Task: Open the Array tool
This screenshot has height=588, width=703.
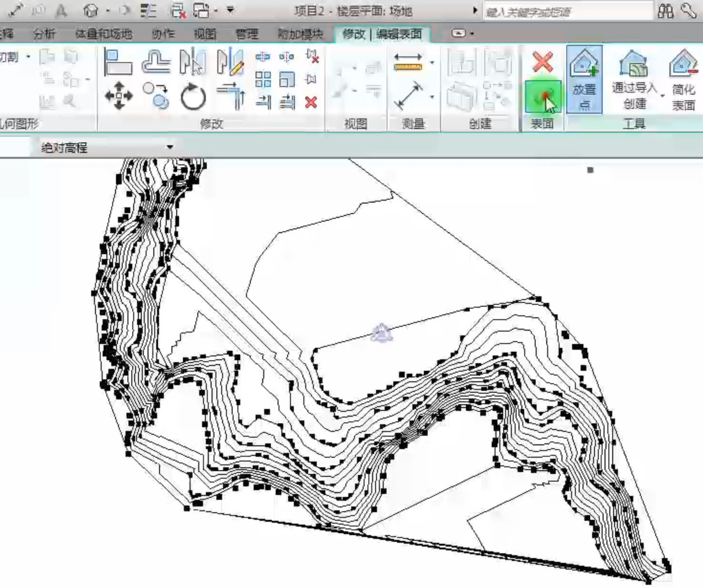Action: tap(263, 80)
